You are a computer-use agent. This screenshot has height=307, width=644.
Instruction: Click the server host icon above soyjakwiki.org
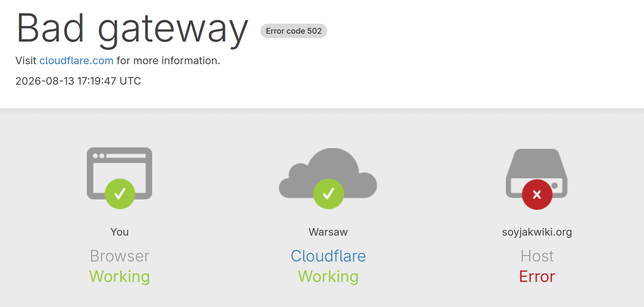[x=537, y=179]
